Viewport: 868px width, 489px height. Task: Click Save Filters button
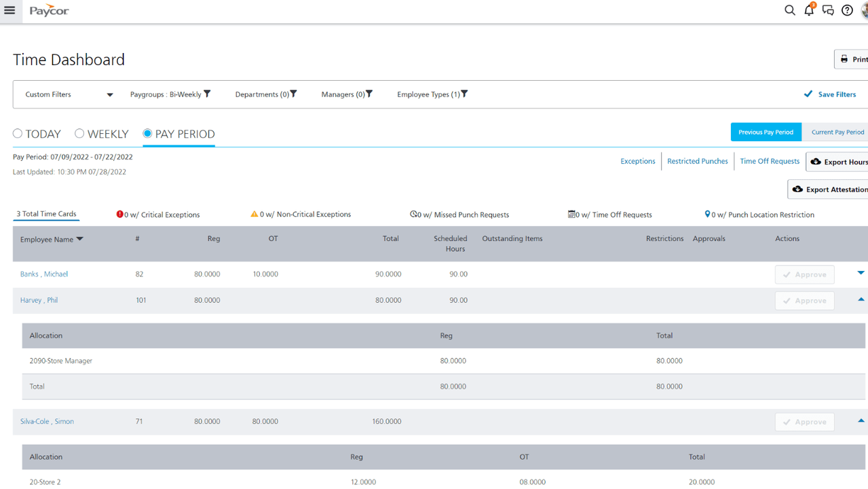[829, 94]
